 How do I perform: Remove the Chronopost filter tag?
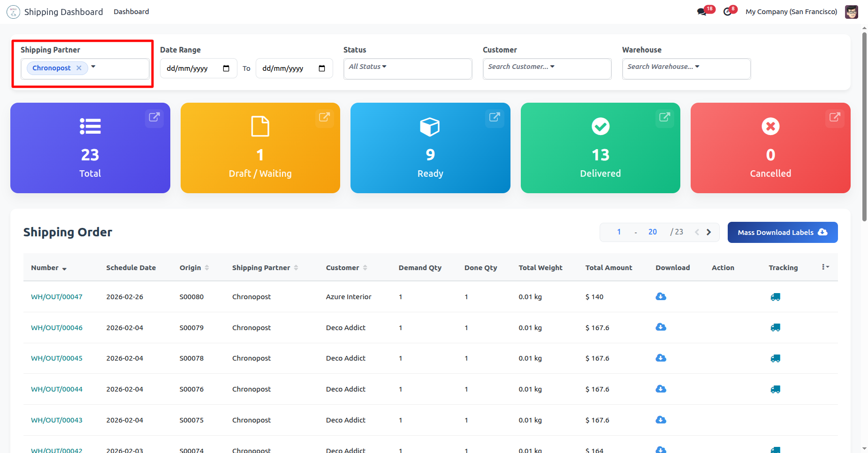coord(79,68)
